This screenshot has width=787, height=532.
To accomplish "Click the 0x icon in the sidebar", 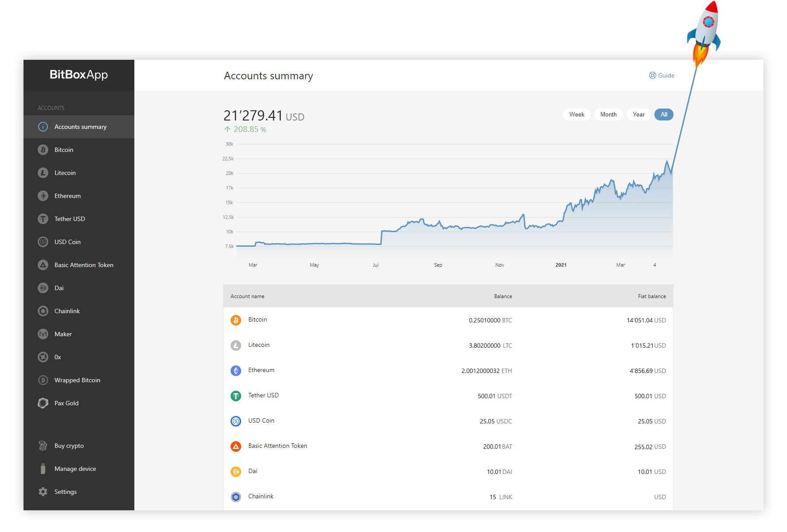I will 43,357.
